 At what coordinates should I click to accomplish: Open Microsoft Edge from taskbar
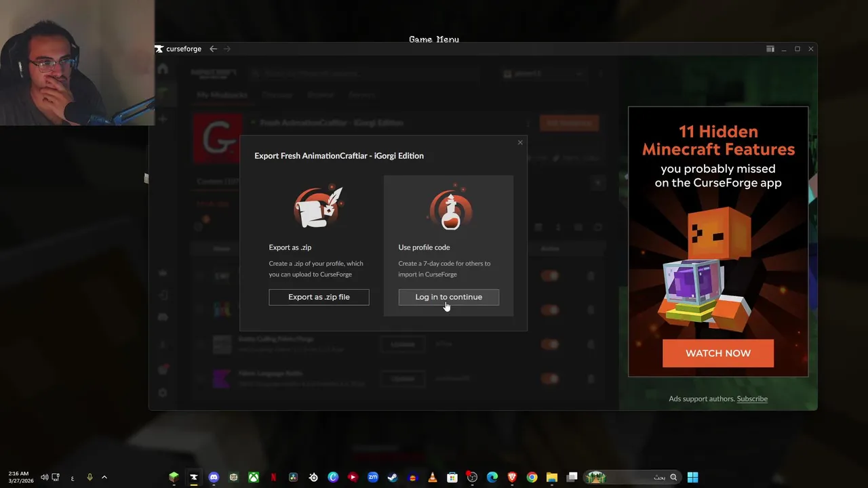click(x=492, y=477)
